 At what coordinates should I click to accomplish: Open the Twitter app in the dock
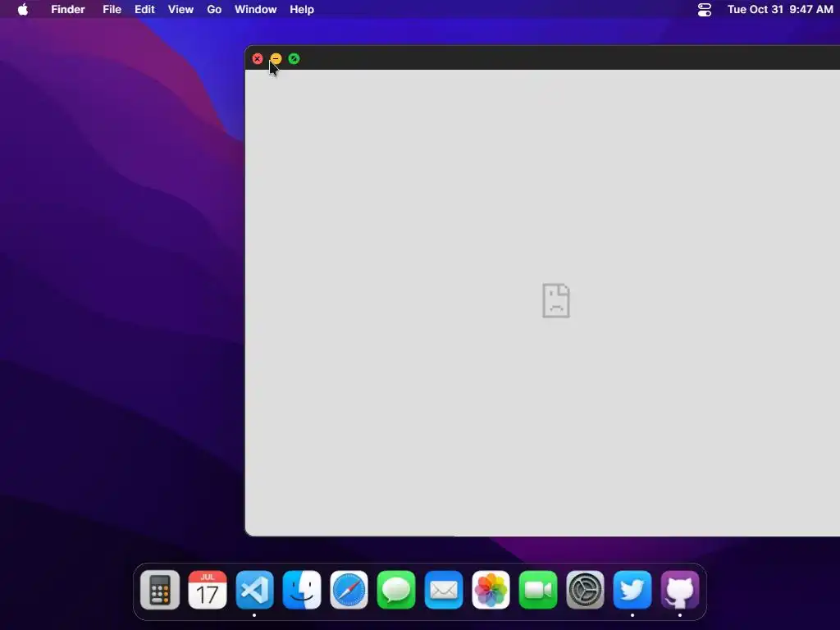click(x=632, y=590)
